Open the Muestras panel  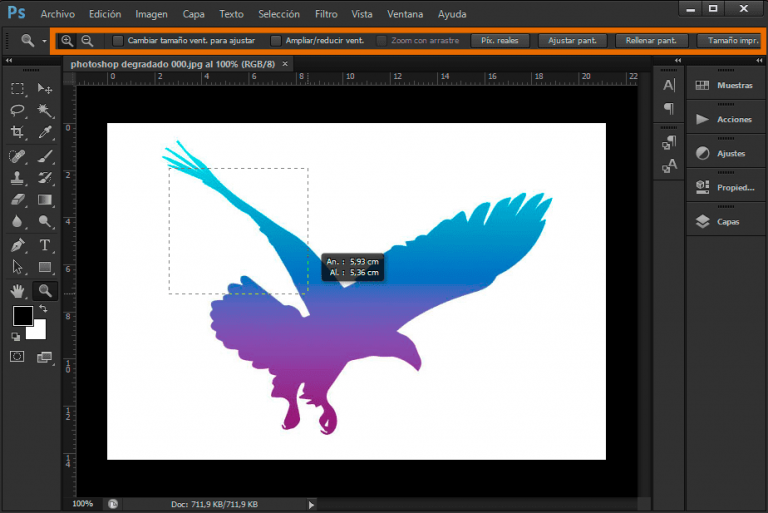click(x=725, y=85)
